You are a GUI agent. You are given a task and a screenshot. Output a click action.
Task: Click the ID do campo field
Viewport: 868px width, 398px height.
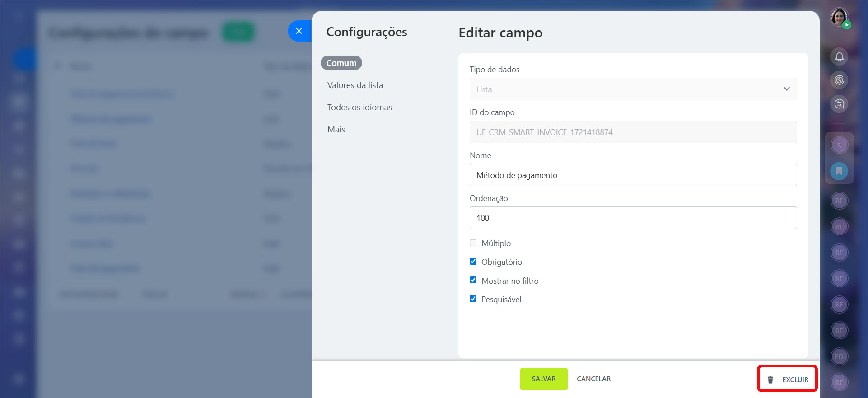pos(633,132)
